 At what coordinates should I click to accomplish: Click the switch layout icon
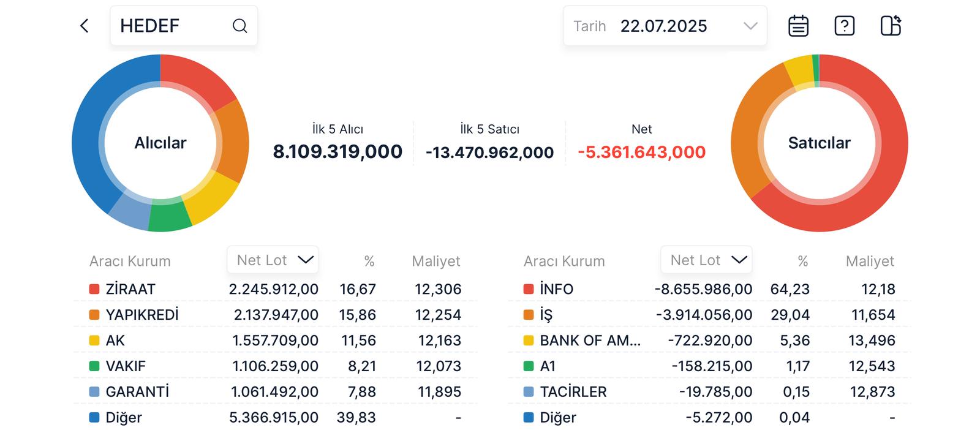890,26
